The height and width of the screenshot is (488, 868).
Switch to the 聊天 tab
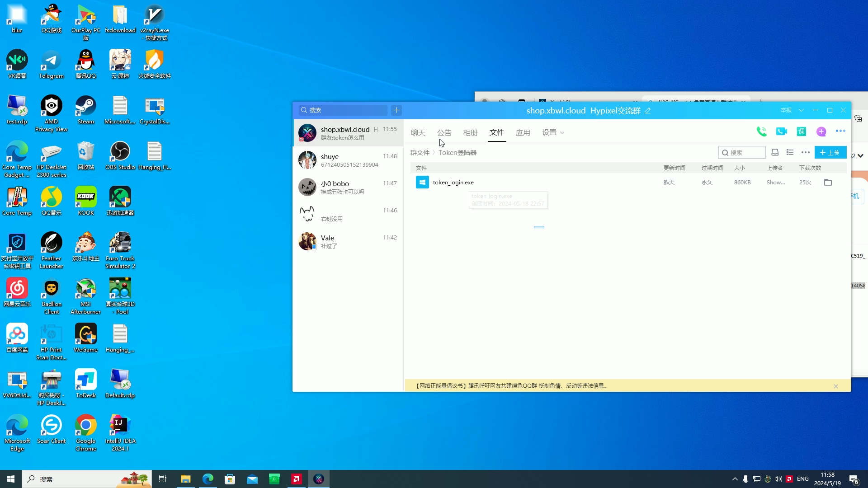[418, 132]
